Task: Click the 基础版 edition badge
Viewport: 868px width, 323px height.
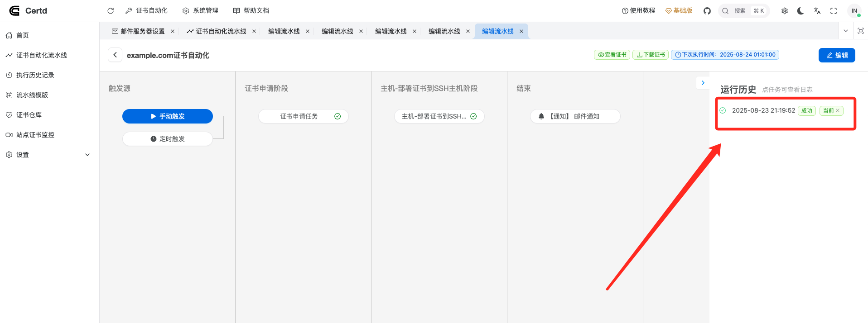Action: tap(679, 10)
